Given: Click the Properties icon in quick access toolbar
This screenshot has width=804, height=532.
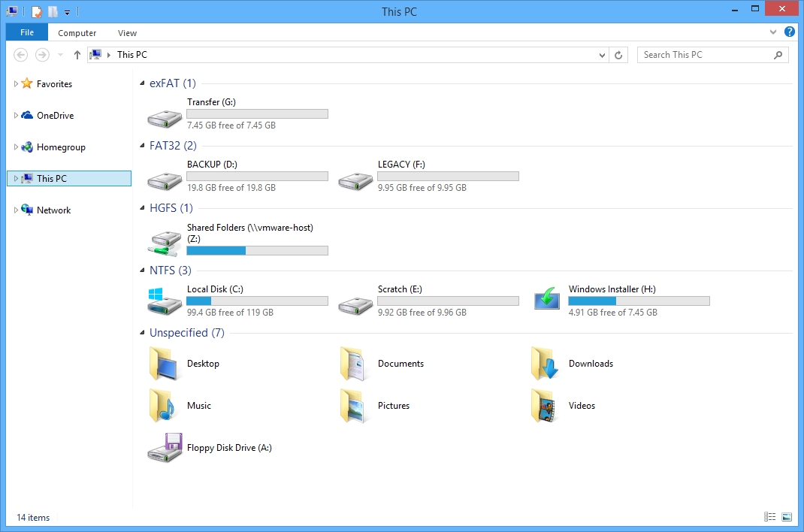Looking at the screenshot, I should pos(37,11).
